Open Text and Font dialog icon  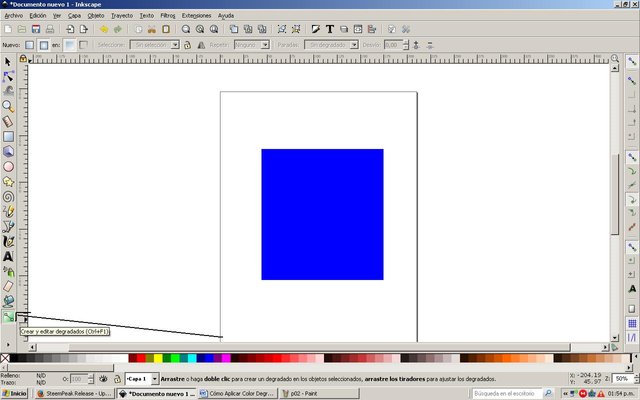click(330, 29)
